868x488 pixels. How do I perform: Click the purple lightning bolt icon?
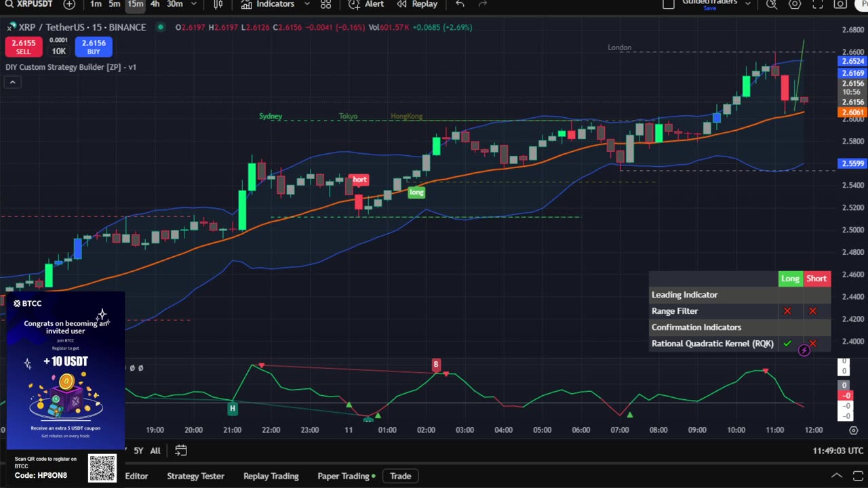(x=804, y=350)
